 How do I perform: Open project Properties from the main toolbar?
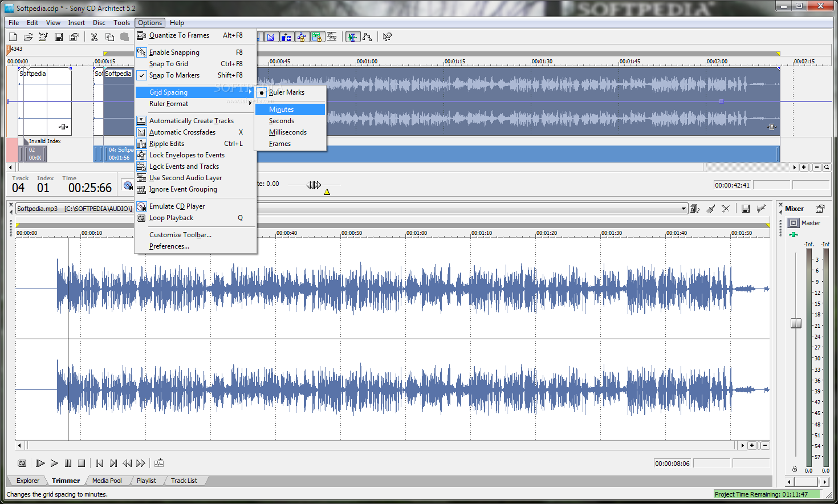click(x=74, y=37)
